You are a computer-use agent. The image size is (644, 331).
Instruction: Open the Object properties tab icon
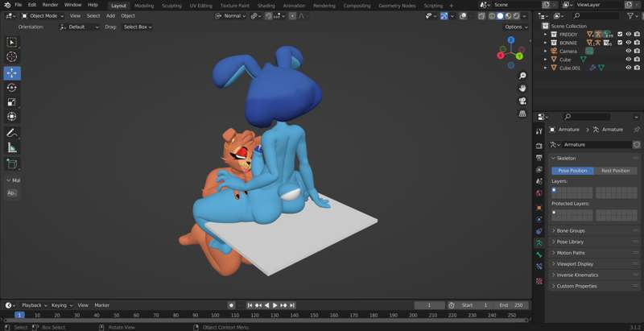539,208
